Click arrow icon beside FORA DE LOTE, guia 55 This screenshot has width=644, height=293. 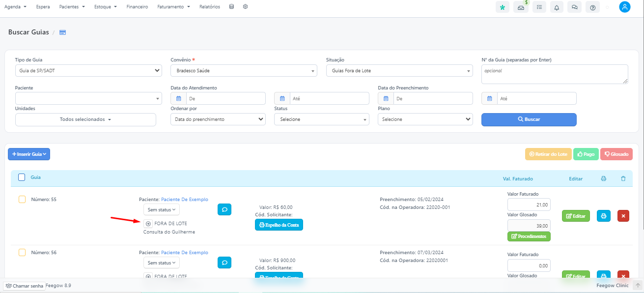[148, 223]
